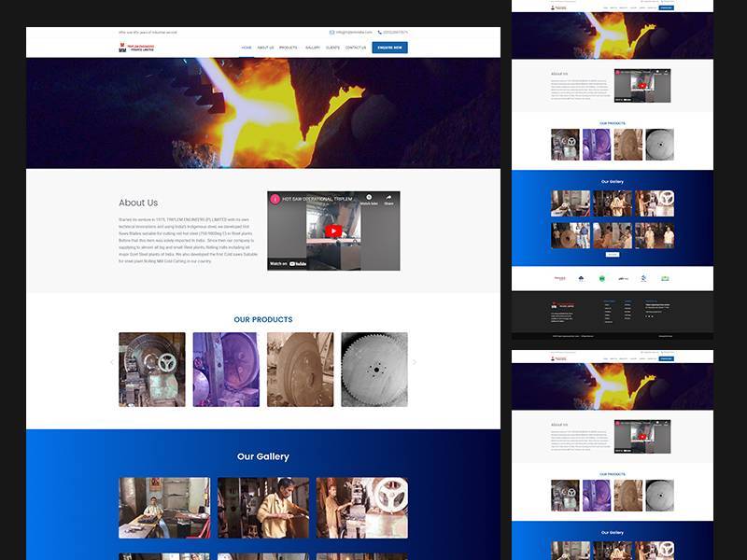
Task: Click the Our Gallery heading on the large page
Action: [x=263, y=456]
